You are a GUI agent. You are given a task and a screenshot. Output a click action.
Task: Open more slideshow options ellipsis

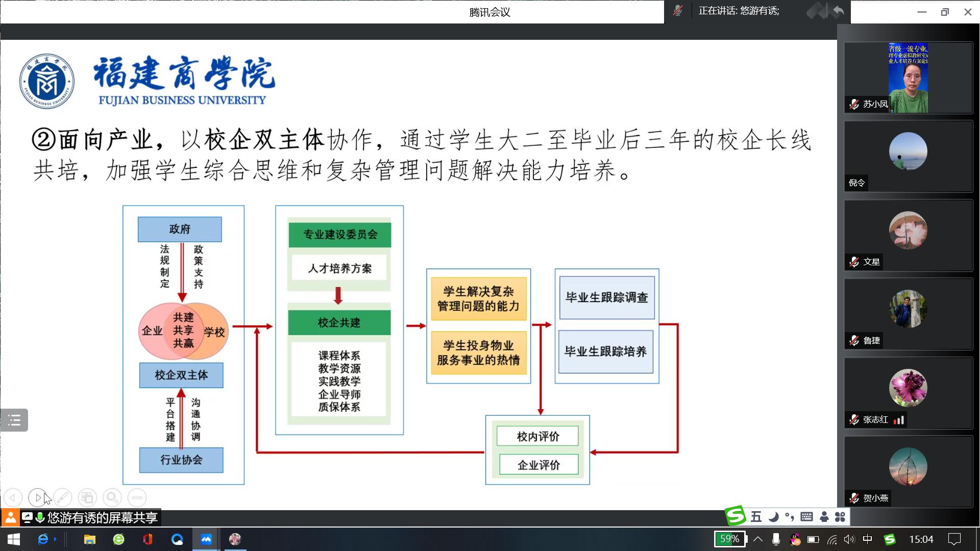point(137,497)
